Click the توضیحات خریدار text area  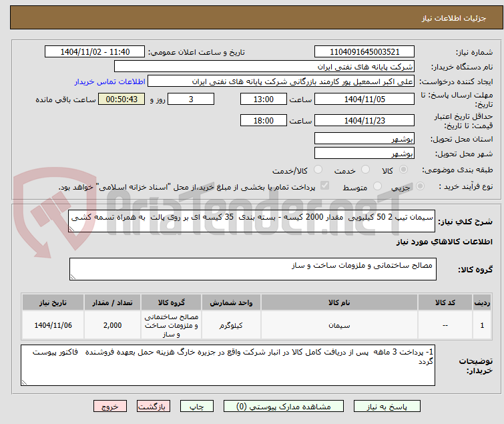tap(228, 365)
